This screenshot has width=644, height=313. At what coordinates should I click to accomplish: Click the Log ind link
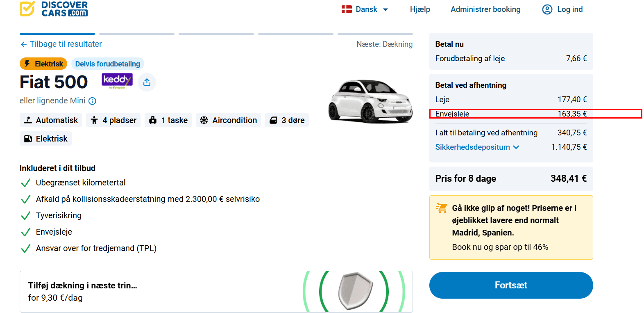570,9
